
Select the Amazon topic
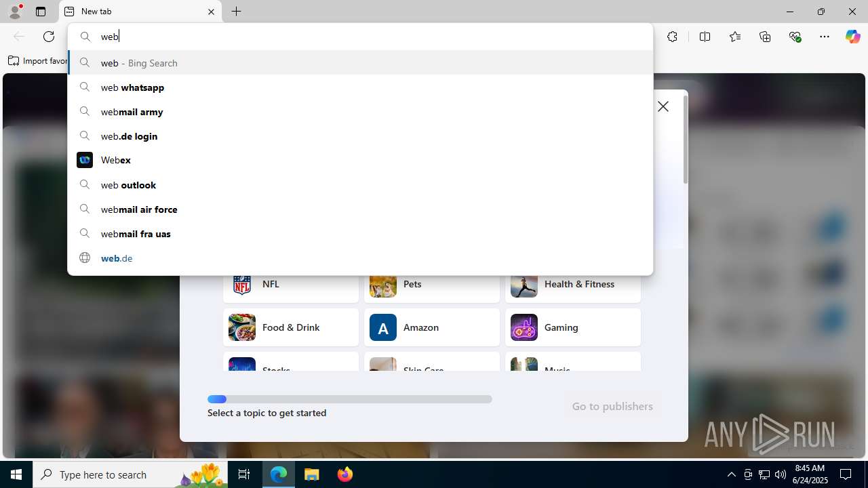(432, 327)
